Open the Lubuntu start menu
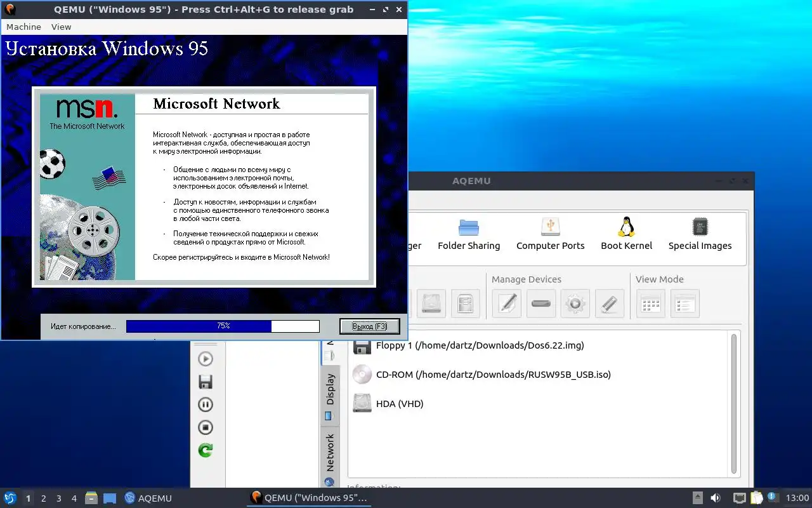Viewport: 812px width, 508px height. pyautogui.click(x=10, y=498)
